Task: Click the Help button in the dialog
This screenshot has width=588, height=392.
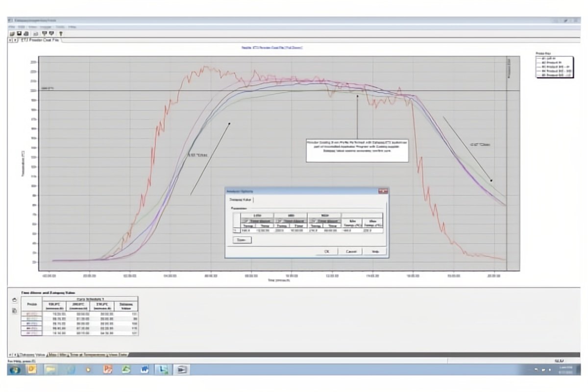Action: (x=375, y=251)
